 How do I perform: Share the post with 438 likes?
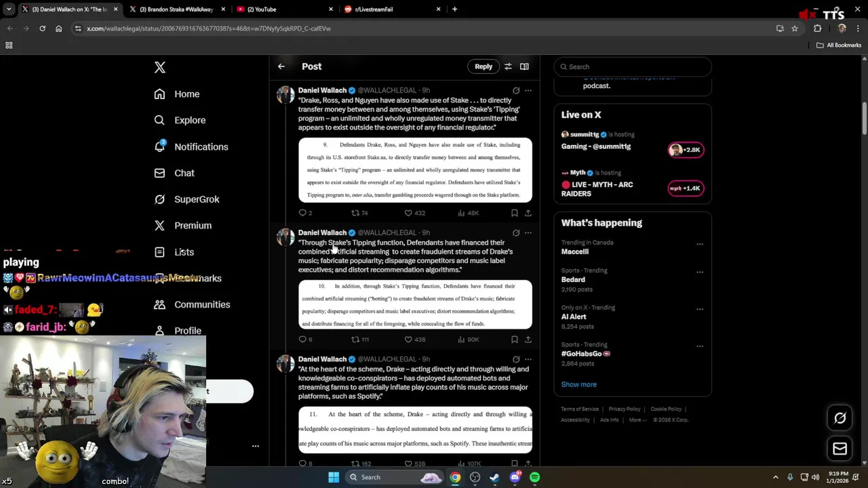(x=528, y=340)
